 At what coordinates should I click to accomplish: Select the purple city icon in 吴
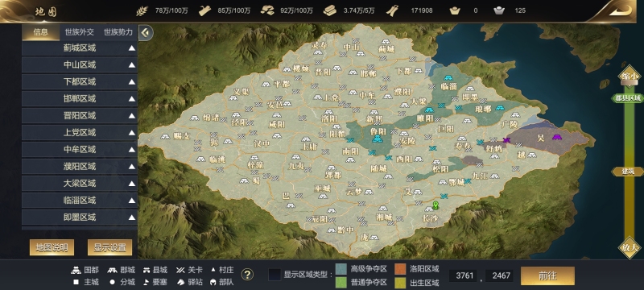tap(557, 137)
